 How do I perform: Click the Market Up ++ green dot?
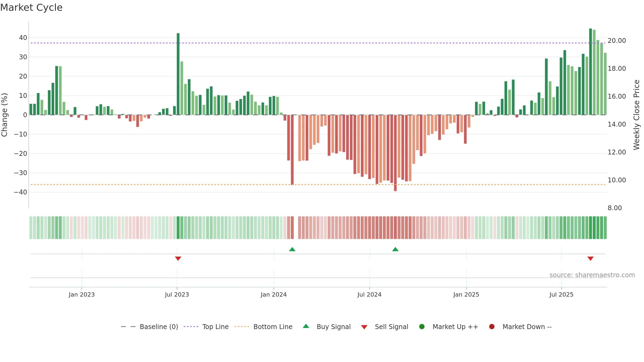[x=422, y=327]
